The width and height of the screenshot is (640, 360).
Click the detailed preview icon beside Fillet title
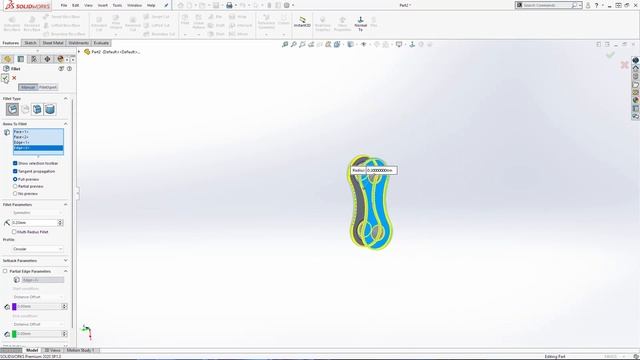tap(61, 69)
